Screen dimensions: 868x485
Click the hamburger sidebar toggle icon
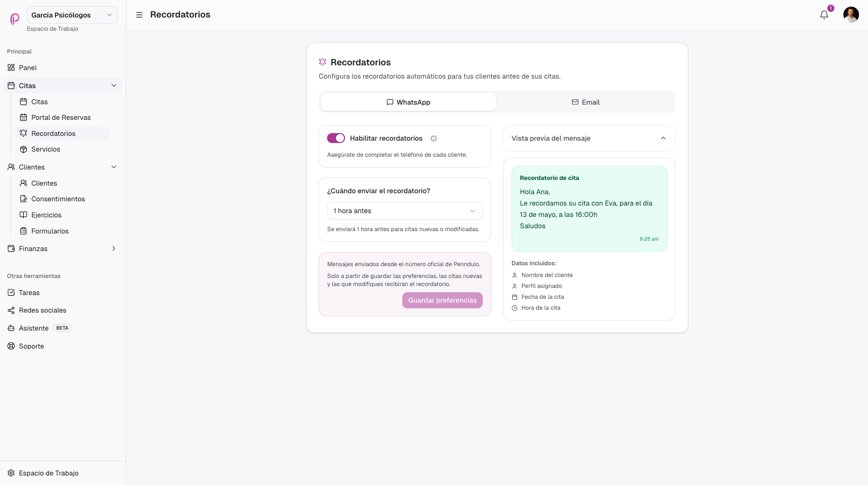point(139,15)
